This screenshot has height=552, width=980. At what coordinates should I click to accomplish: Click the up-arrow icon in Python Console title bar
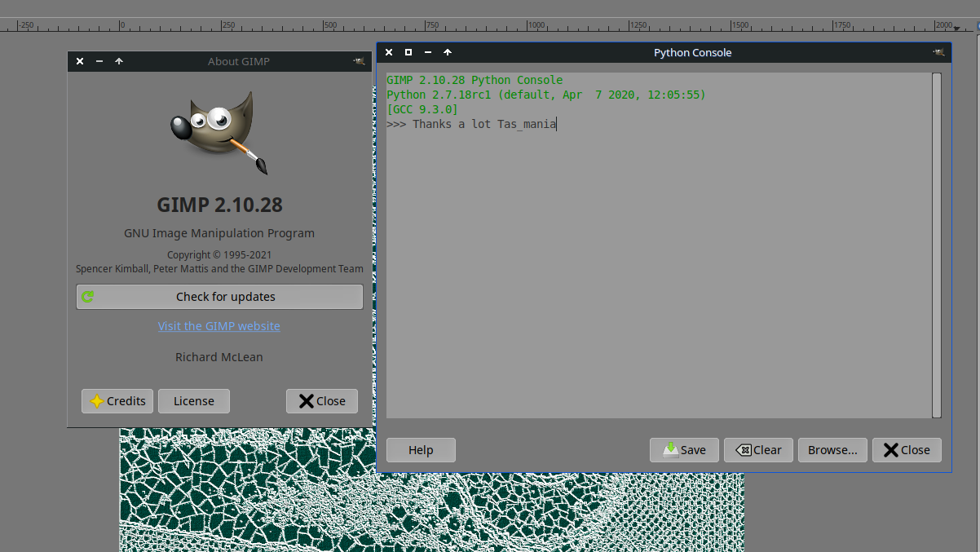tap(448, 52)
